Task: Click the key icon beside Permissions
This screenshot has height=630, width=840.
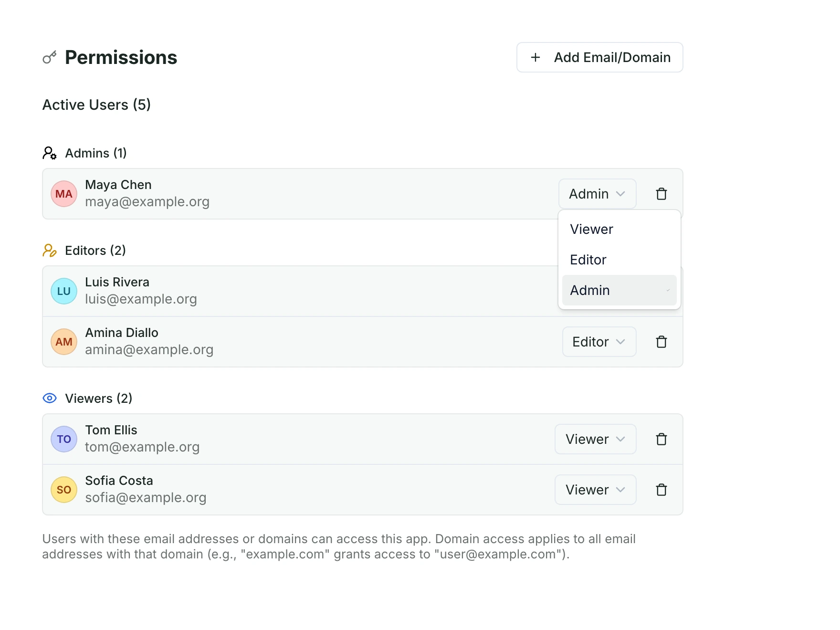Action: (50, 57)
